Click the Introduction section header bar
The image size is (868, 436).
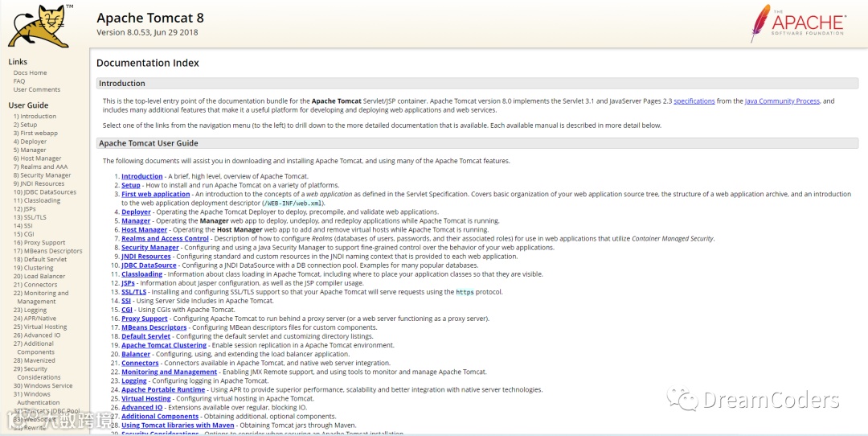point(477,83)
